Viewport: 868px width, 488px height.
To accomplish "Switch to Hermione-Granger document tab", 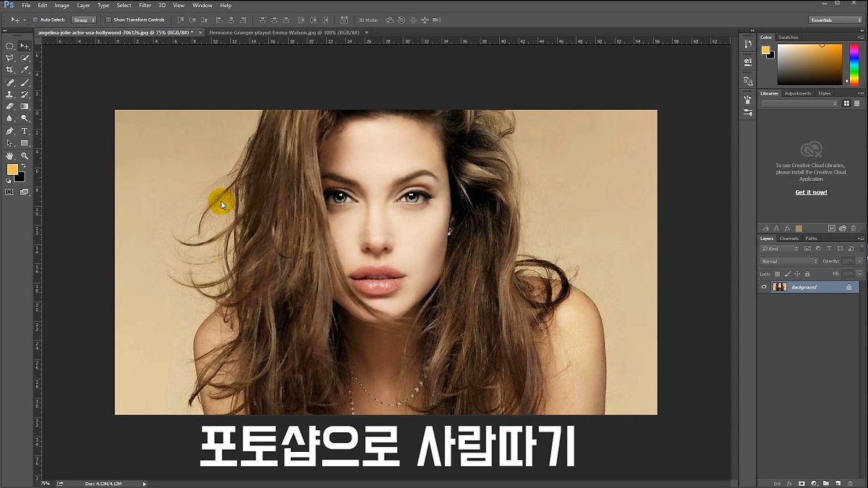I will click(285, 32).
